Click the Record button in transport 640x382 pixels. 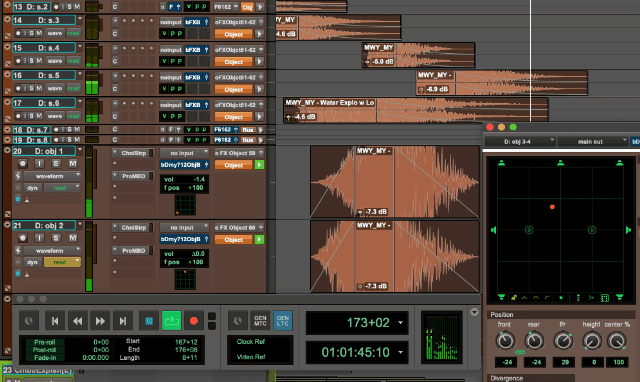pos(193,321)
